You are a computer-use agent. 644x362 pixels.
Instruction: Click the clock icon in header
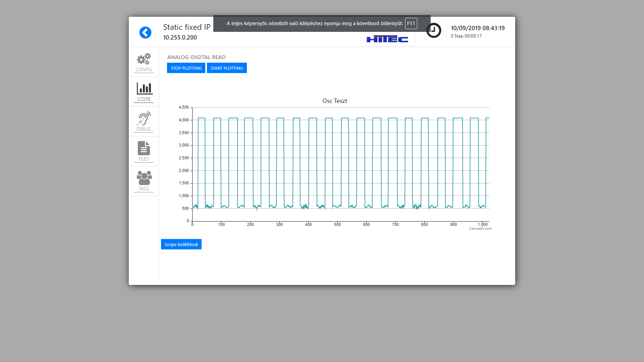(x=434, y=31)
